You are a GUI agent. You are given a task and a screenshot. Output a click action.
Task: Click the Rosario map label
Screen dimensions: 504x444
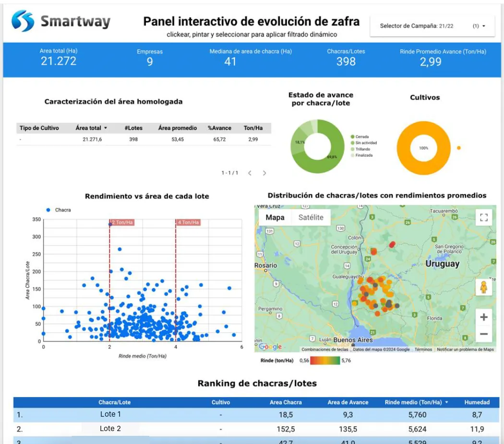265,266
